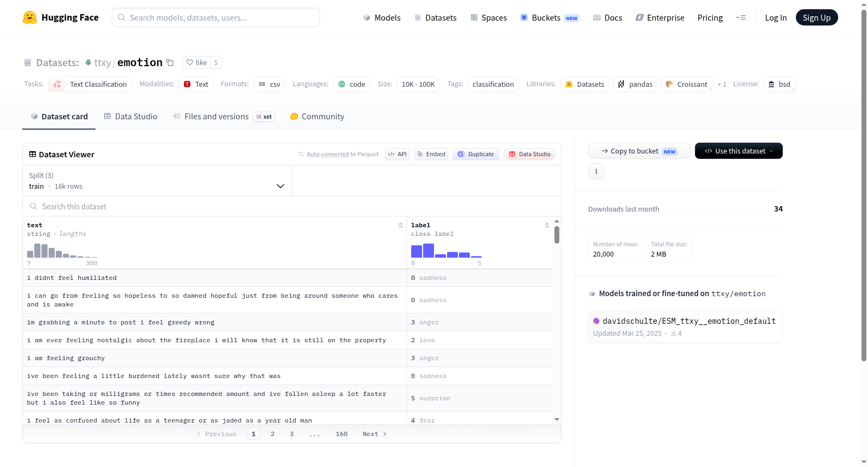This screenshot has height=467, width=868.
Task: Show the +1 more libraries
Action: click(722, 84)
